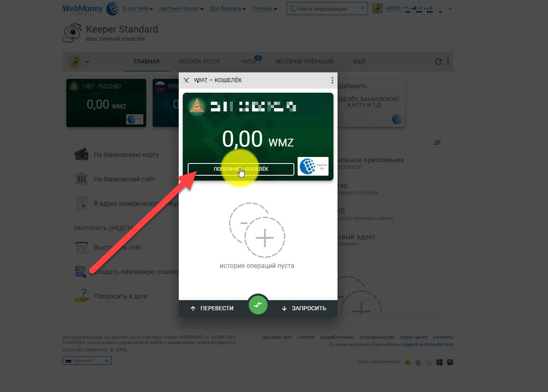Switch to 'История операций' tab
548x392 pixels.
pos(305,61)
